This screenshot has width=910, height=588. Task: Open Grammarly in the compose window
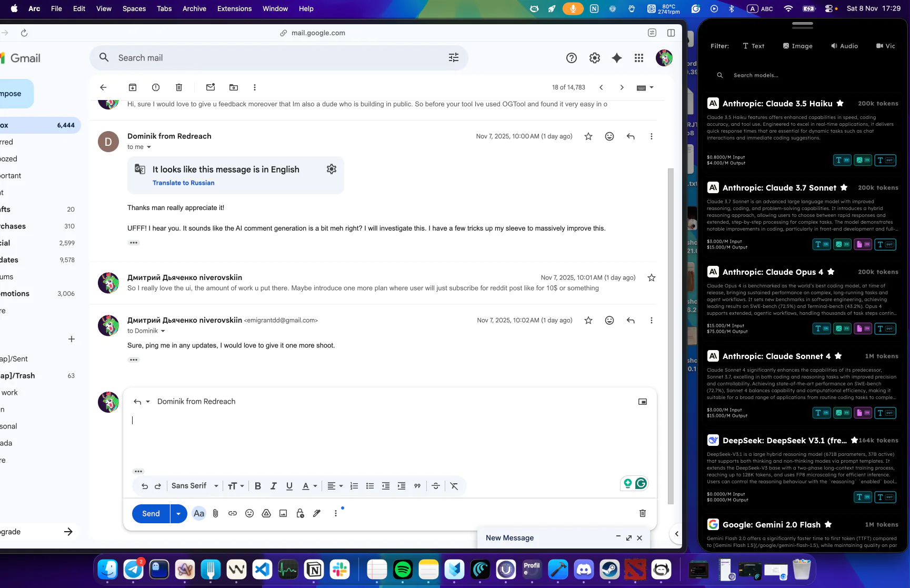point(641,483)
